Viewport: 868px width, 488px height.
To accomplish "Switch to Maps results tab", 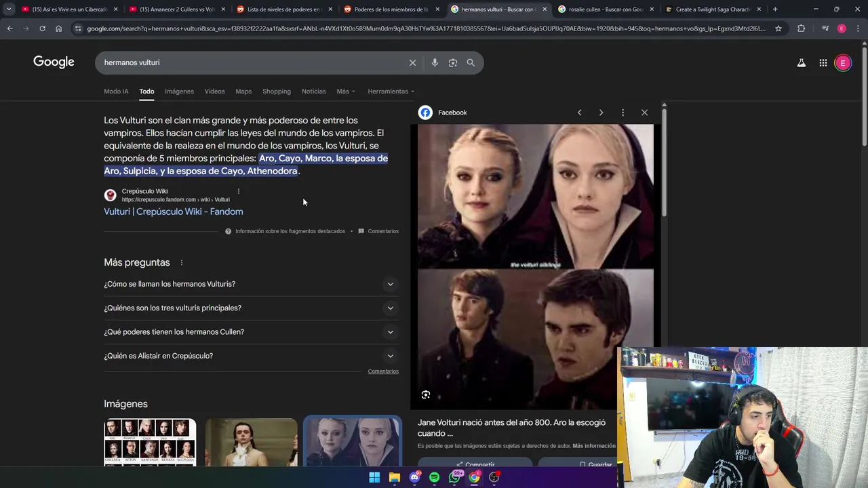I will pyautogui.click(x=243, y=91).
